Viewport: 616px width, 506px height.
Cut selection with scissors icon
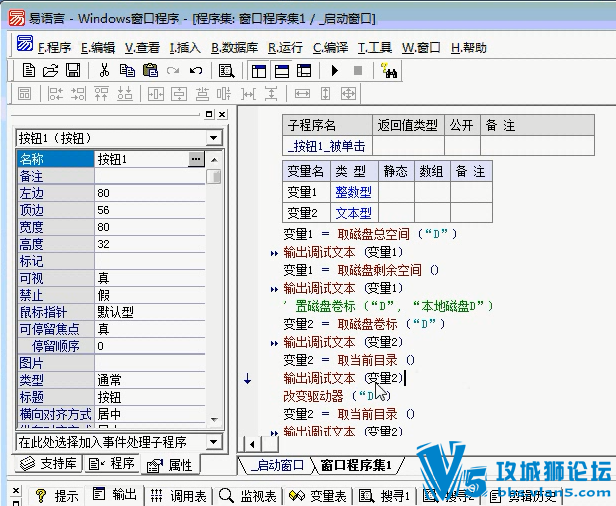point(104,71)
